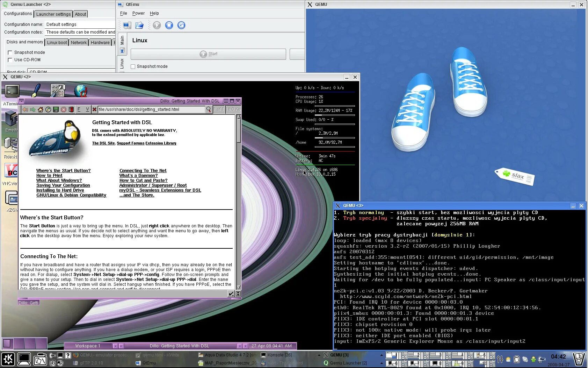Click QtEmu toolbar start (play) icon
The image size is (588, 368).
157,25
